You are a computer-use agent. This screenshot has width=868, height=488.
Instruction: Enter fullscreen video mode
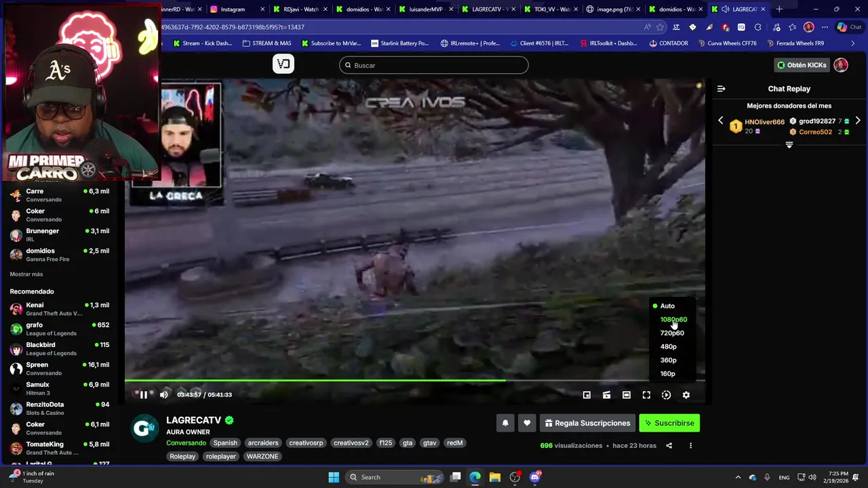pos(646,395)
